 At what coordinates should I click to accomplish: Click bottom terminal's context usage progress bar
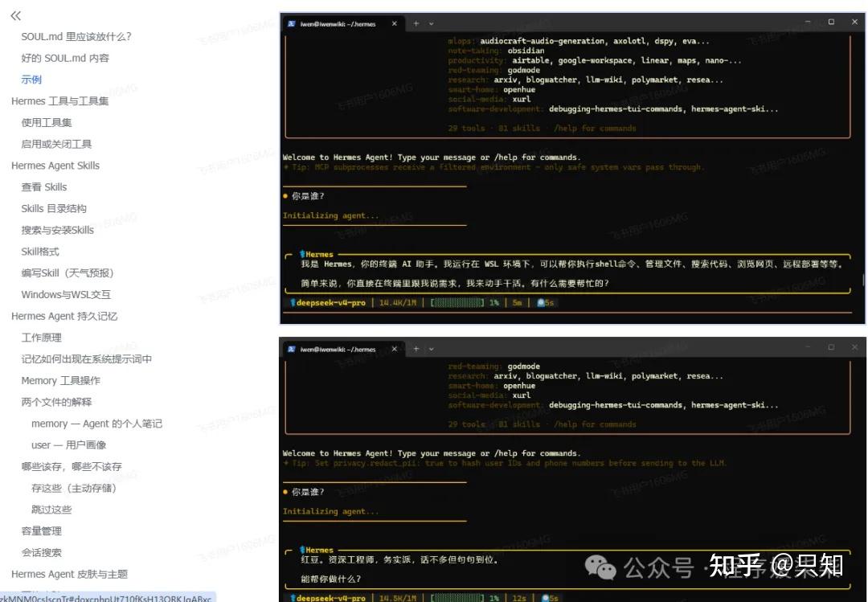[457, 598]
